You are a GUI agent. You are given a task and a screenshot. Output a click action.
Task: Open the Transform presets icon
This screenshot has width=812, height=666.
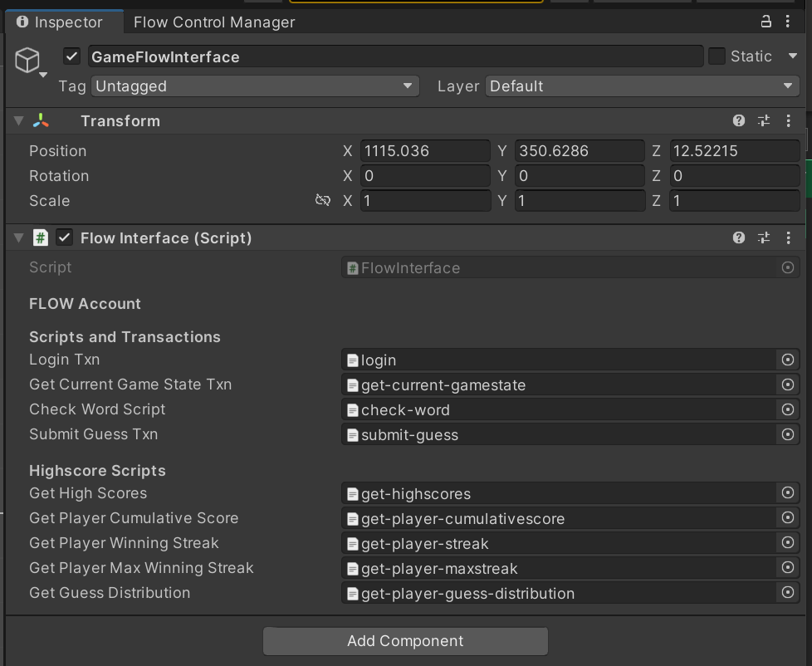point(763,120)
